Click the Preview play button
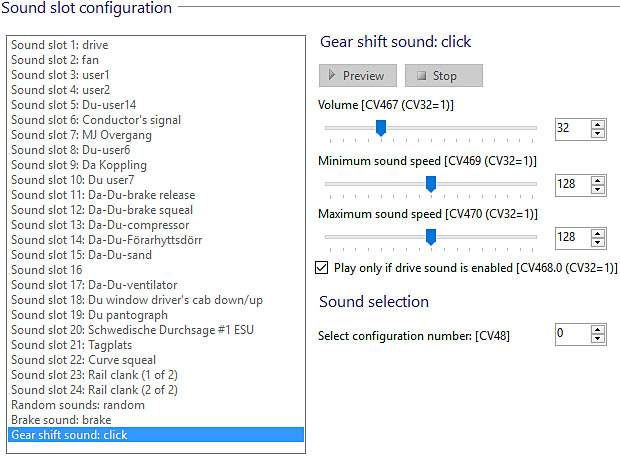 tap(358, 75)
